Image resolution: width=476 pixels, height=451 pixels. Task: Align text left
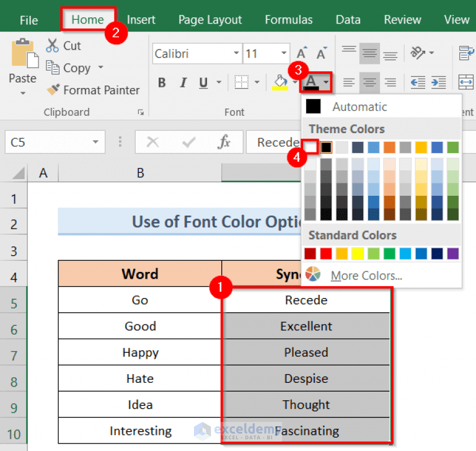[x=349, y=82]
